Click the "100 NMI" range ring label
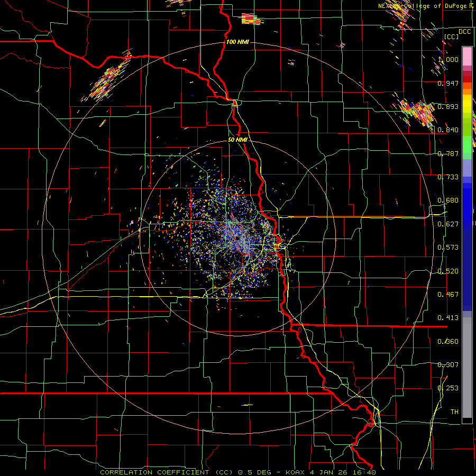 [237, 42]
